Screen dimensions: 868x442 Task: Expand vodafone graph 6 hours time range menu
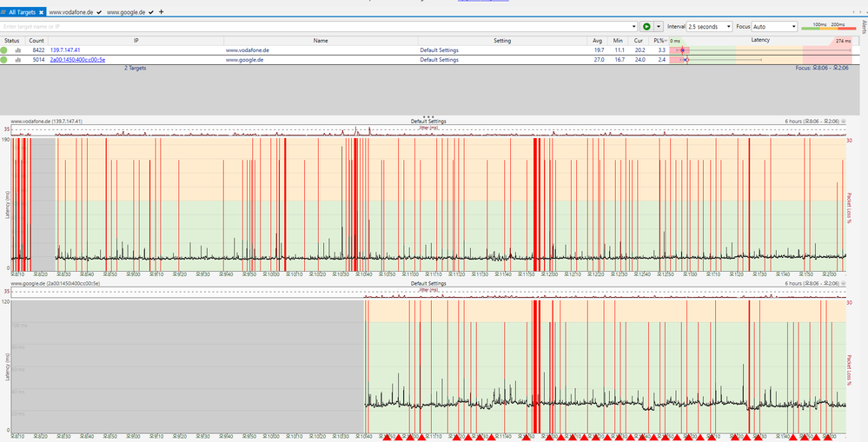pos(843,122)
